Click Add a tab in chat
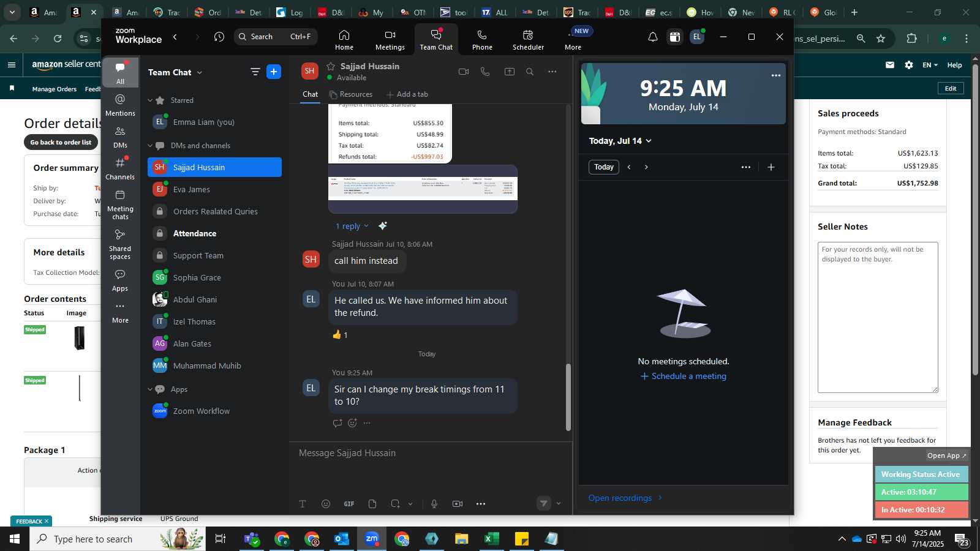Viewport: 980px width, 551px height. (407, 94)
